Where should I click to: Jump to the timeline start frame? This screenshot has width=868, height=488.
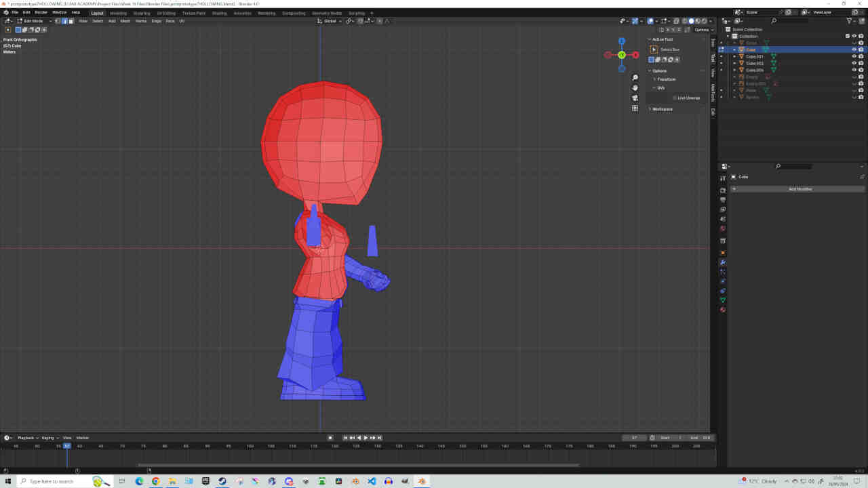pyautogui.click(x=345, y=438)
